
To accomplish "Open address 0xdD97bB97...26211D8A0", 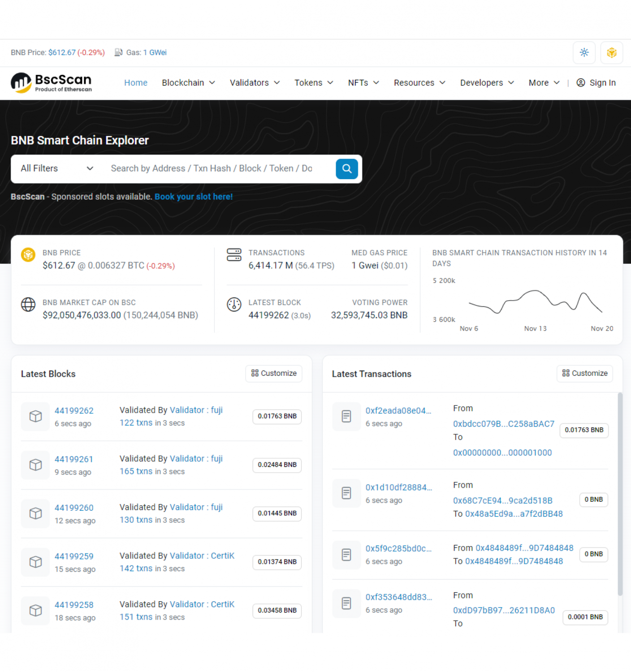I will pos(504,610).
